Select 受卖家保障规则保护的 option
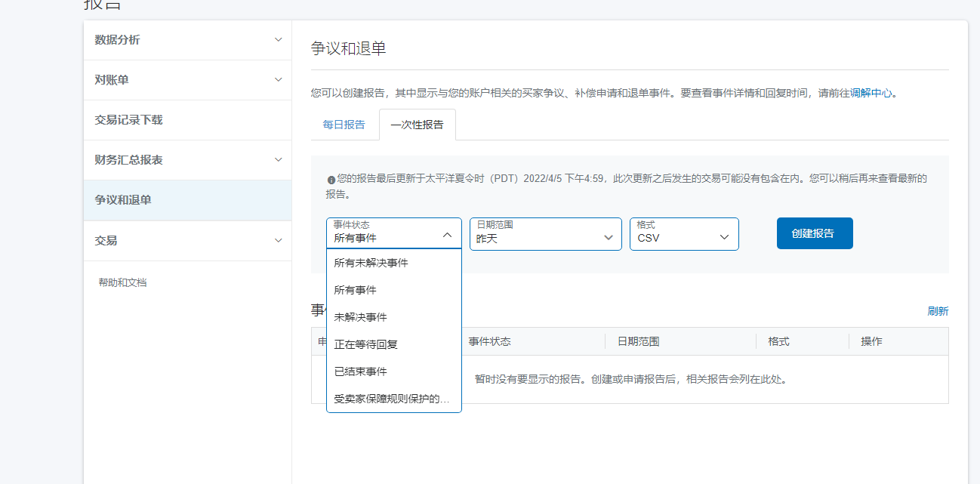The height and width of the screenshot is (484, 980). [393, 398]
